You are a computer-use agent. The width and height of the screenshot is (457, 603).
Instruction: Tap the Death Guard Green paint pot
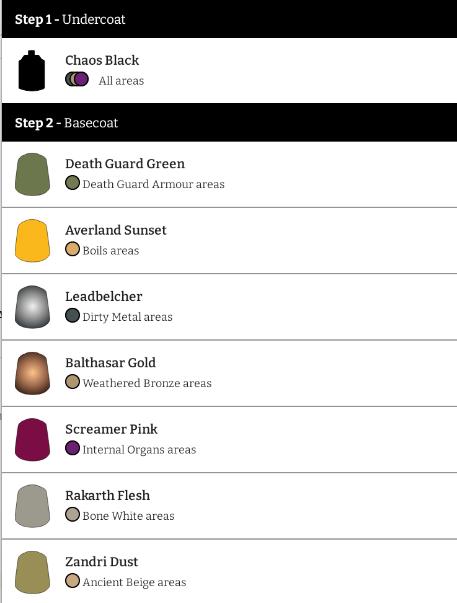tap(32, 174)
